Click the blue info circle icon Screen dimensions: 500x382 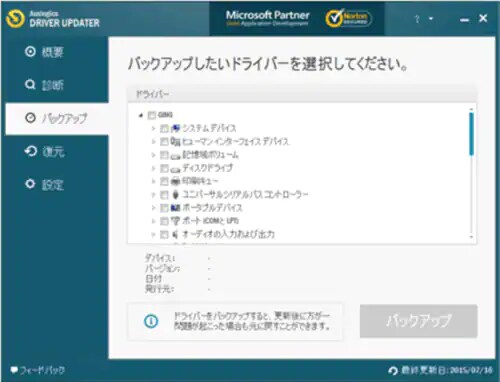(x=151, y=321)
